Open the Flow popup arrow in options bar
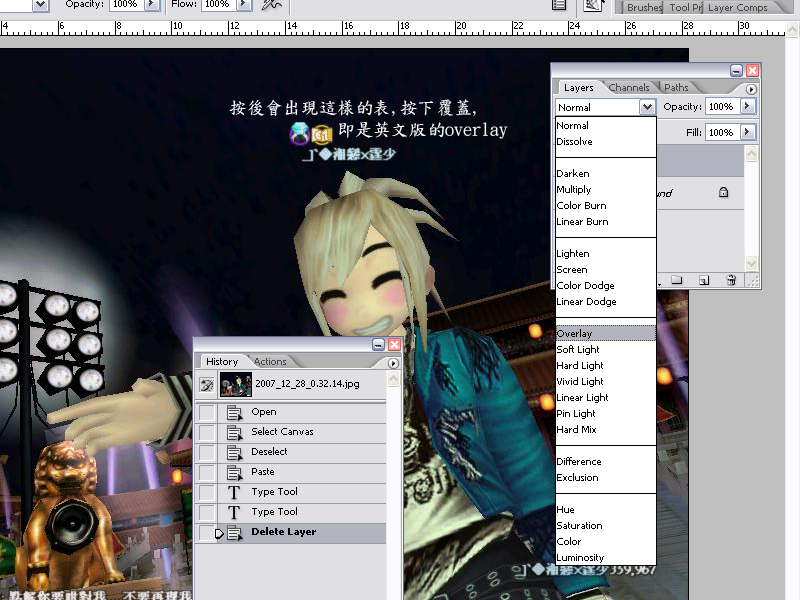This screenshot has width=800, height=600. click(243, 4)
